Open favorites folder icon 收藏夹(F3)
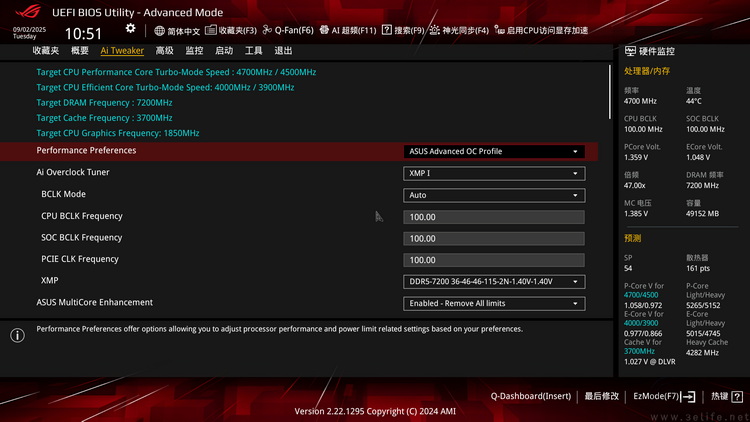The image size is (750, 422). tap(210, 30)
